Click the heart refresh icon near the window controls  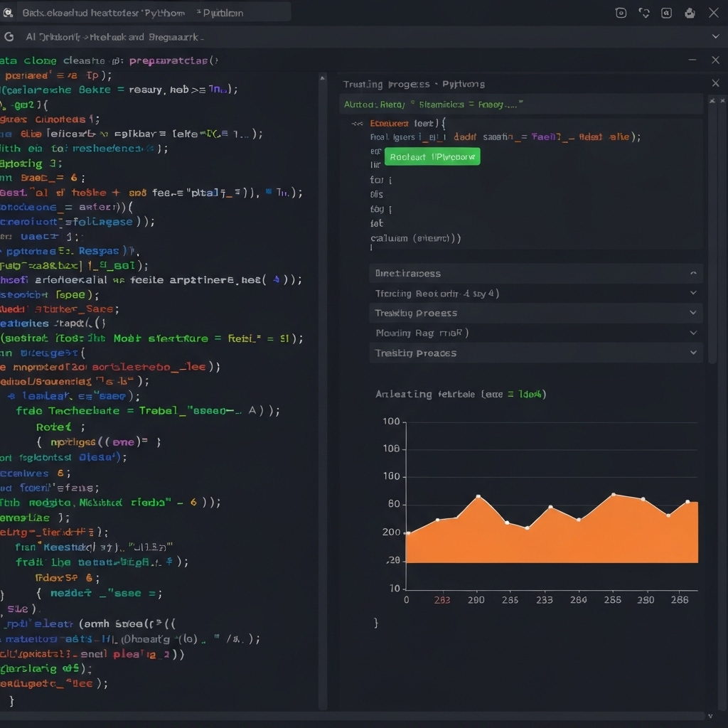click(x=644, y=13)
